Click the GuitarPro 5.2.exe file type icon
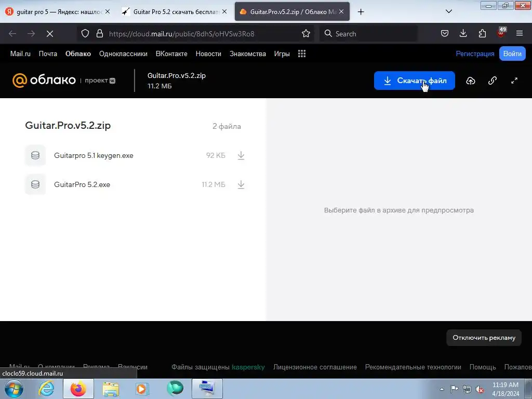 tap(35, 184)
